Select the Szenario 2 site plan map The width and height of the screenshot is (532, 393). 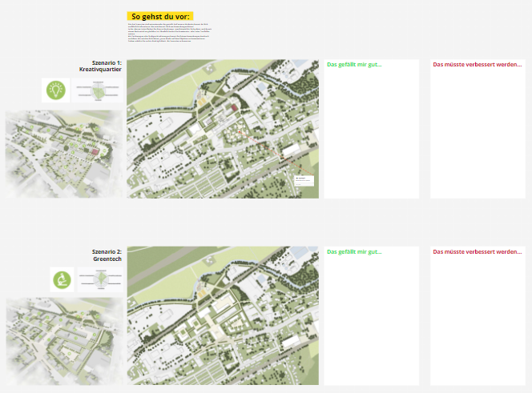point(223,316)
